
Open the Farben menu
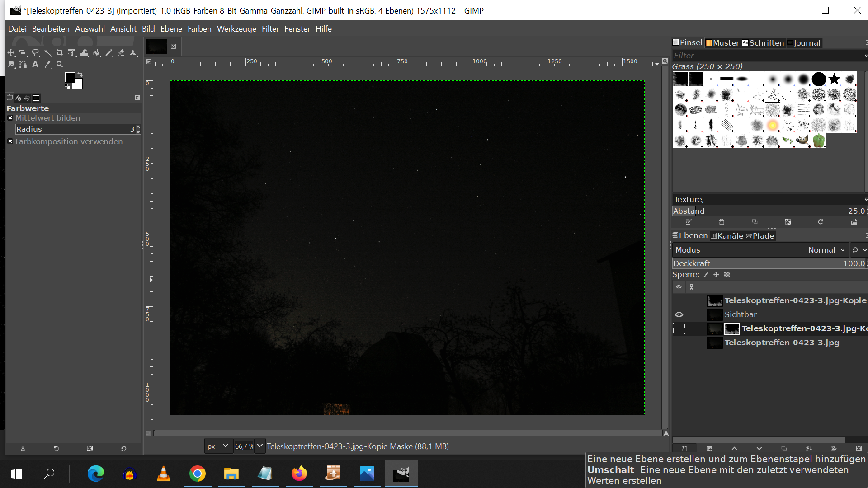pyautogui.click(x=199, y=29)
